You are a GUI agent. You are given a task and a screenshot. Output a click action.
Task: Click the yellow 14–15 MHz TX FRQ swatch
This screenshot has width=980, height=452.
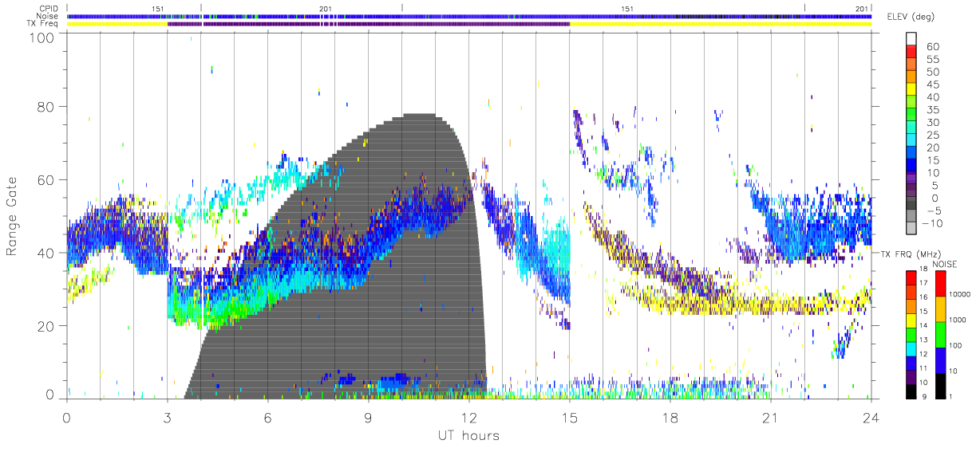911,320
